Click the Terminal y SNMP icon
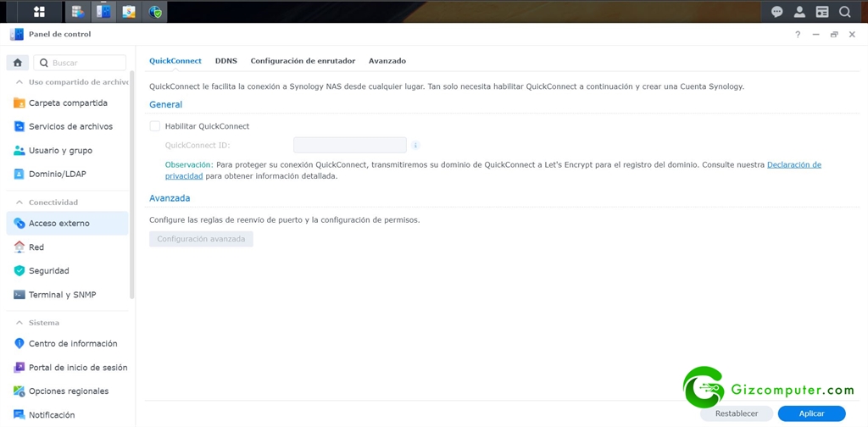Viewport: 868px width, 427px height. click(19, 295)
